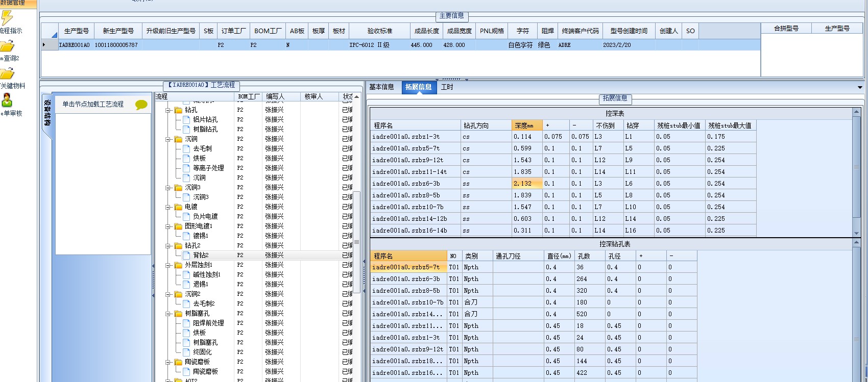868x382 pixels.
Task: Select the 背钻2 document icon
Action: point(186,256)
